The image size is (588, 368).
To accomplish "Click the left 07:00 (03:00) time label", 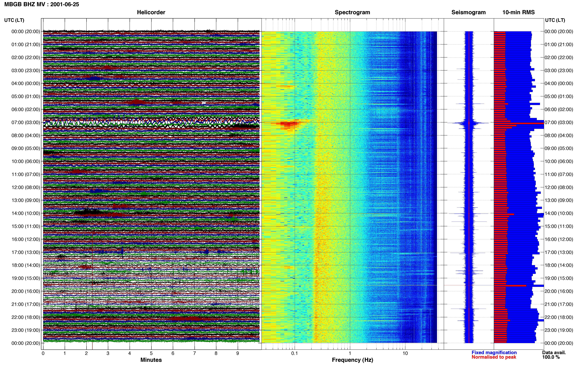I will point(26,122).
